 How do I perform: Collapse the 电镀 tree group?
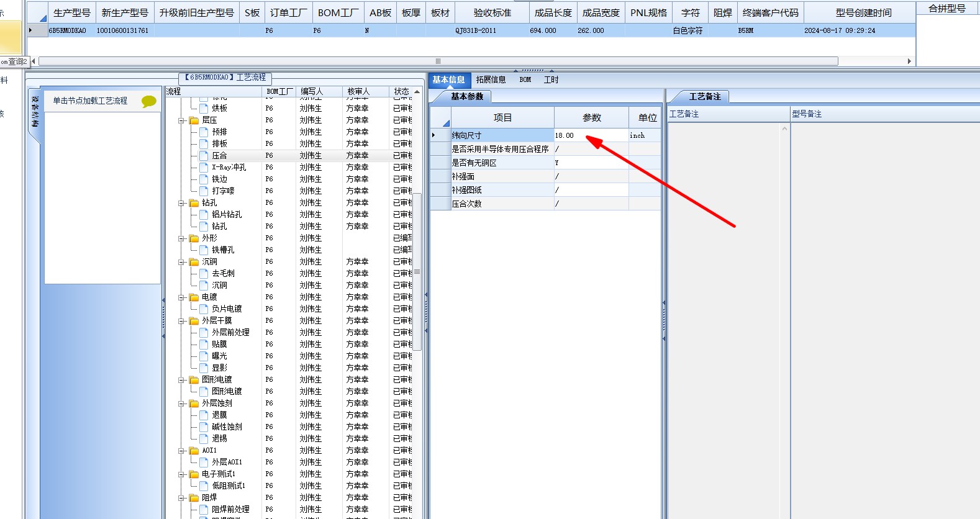pyautogui.click(x=182, y=297)
